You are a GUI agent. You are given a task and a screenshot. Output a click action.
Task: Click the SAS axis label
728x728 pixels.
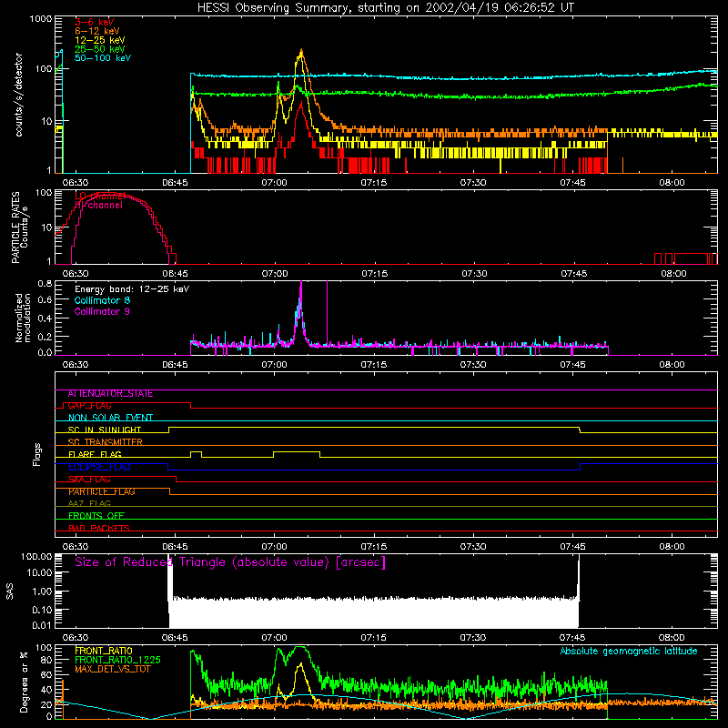(10, 591)
